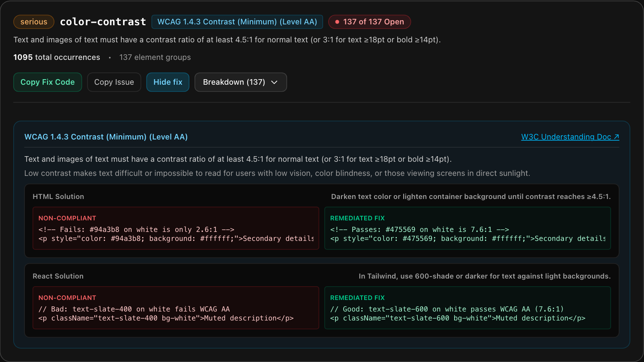Click the WCAG 1.4.3 Contrast tag at top
The height and width of the screenshot is (362, 644).
coord(237,22)
